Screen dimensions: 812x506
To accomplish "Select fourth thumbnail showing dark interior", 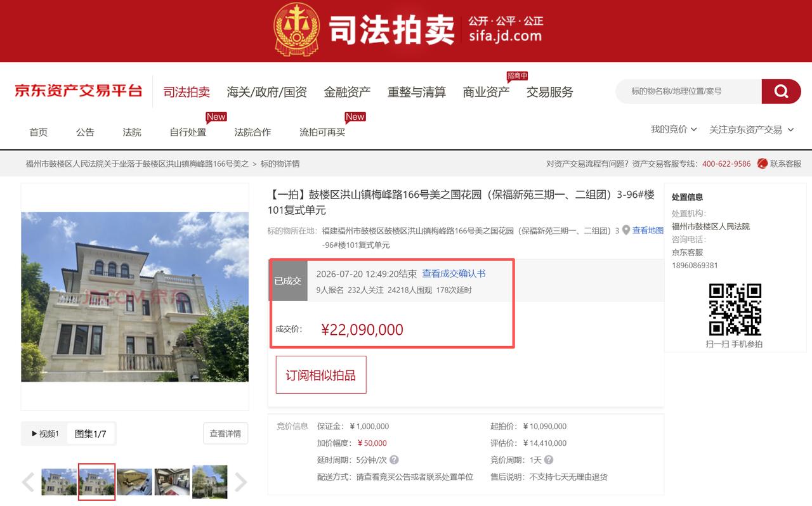I will pyautogui.click(x=172, y=482).
